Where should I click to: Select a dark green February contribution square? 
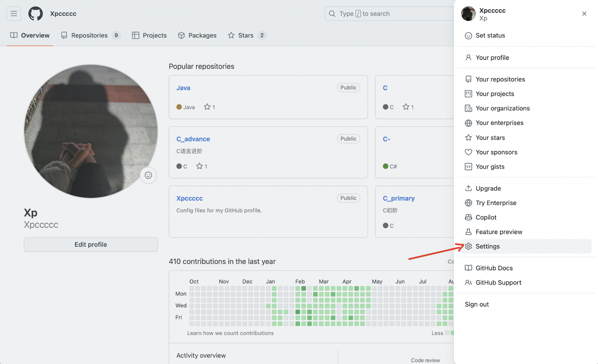(x=304, y=289)
